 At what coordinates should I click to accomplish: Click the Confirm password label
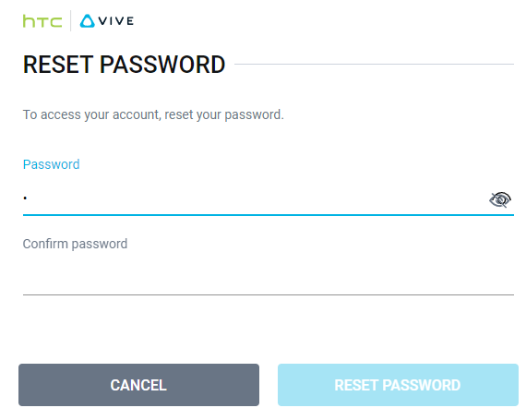75,244
